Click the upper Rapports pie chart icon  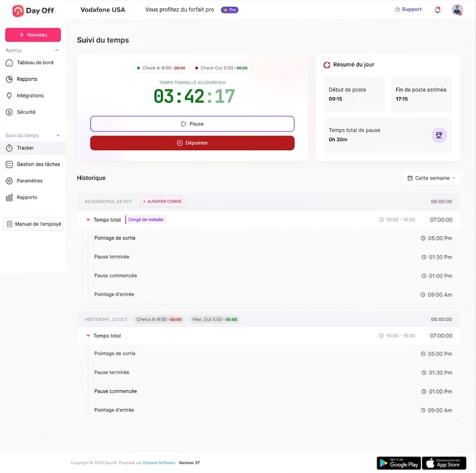coord(9,79)
